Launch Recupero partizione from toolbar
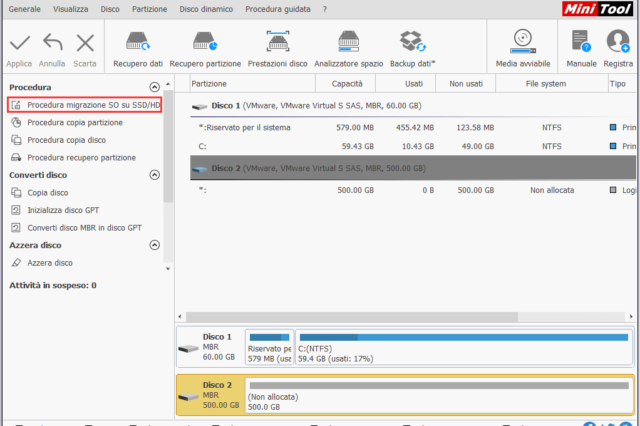 pyautogui.click(x=207, y=43)
